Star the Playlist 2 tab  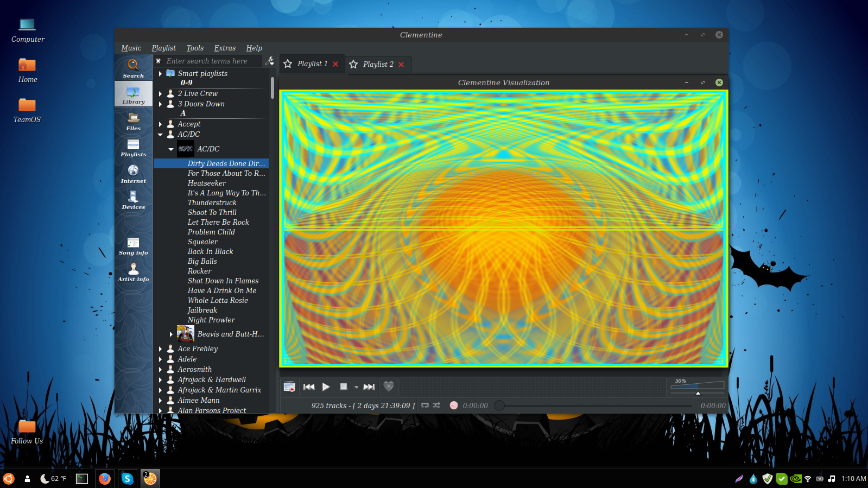pyautogui.click(x=353, y=65)
